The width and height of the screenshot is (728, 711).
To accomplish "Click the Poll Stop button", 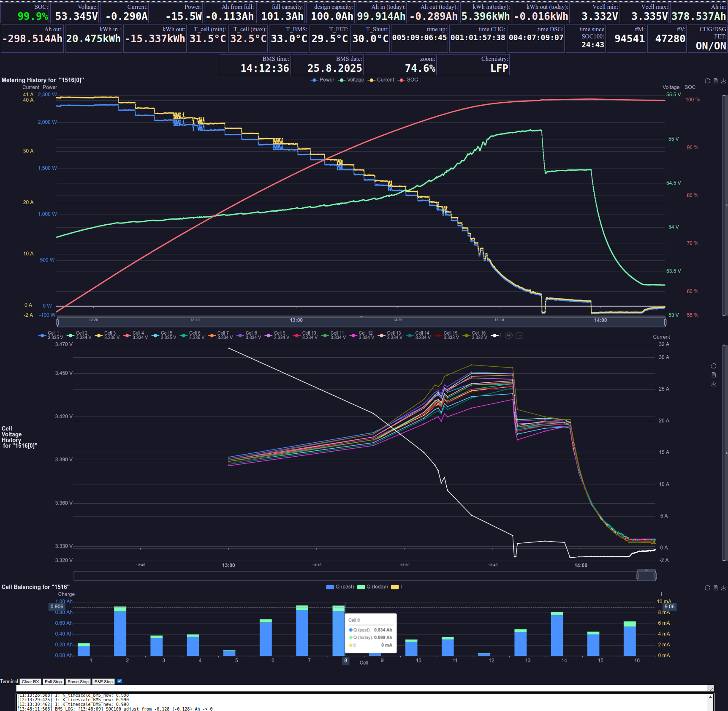I will coord(53,681).
